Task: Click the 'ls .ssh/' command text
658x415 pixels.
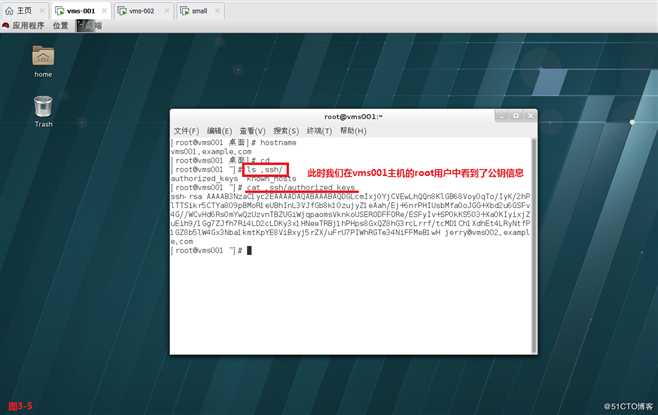Action: coord(264,170)
